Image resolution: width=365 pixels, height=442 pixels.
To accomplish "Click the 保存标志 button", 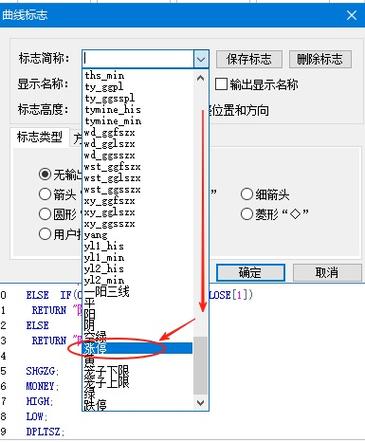I will coord(249,59).
